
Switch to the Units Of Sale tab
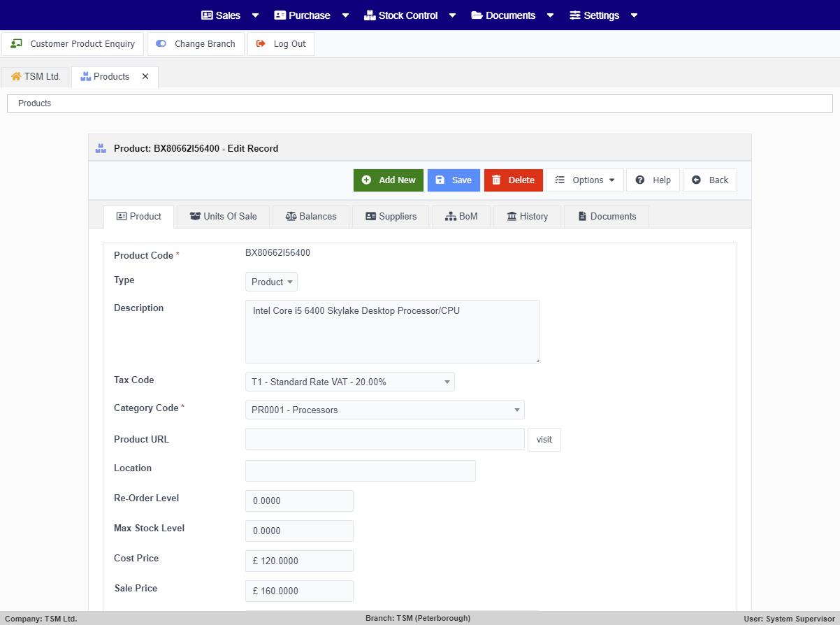pos(224,217)
